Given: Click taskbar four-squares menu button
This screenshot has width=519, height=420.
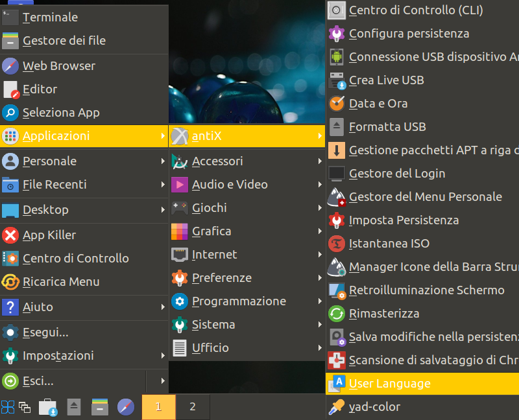Looking at the screenshot, I should (8, 407).
